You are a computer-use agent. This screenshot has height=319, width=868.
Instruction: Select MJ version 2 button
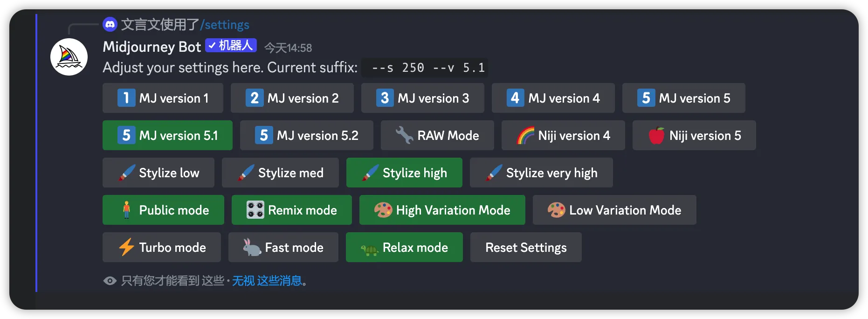coord(292,98)
